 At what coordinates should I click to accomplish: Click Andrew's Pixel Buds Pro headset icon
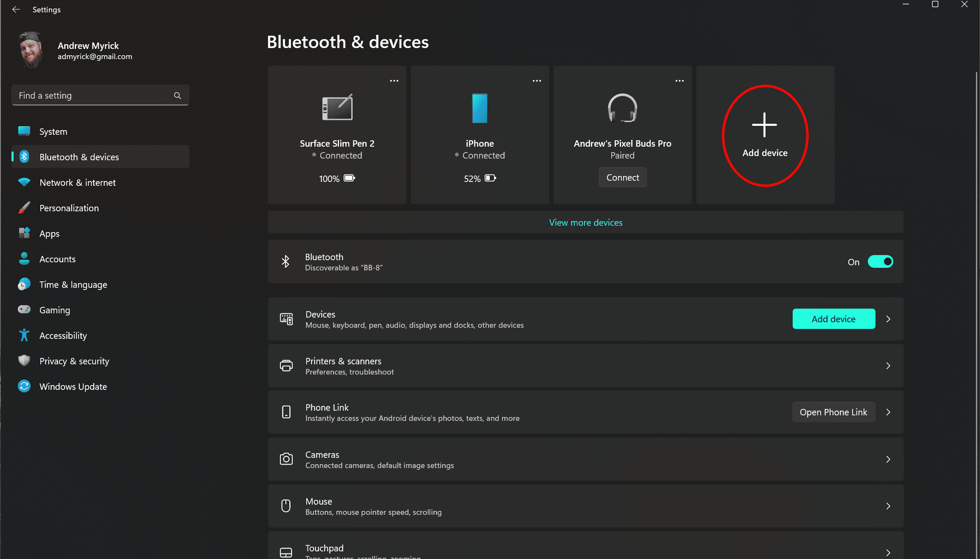click(x=622, y=108)
